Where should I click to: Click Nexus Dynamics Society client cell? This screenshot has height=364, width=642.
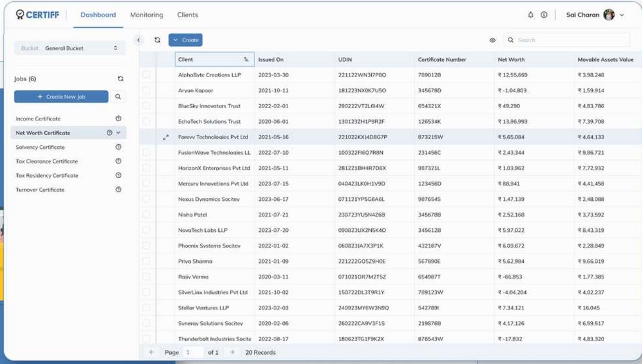(x=214, y=199)
